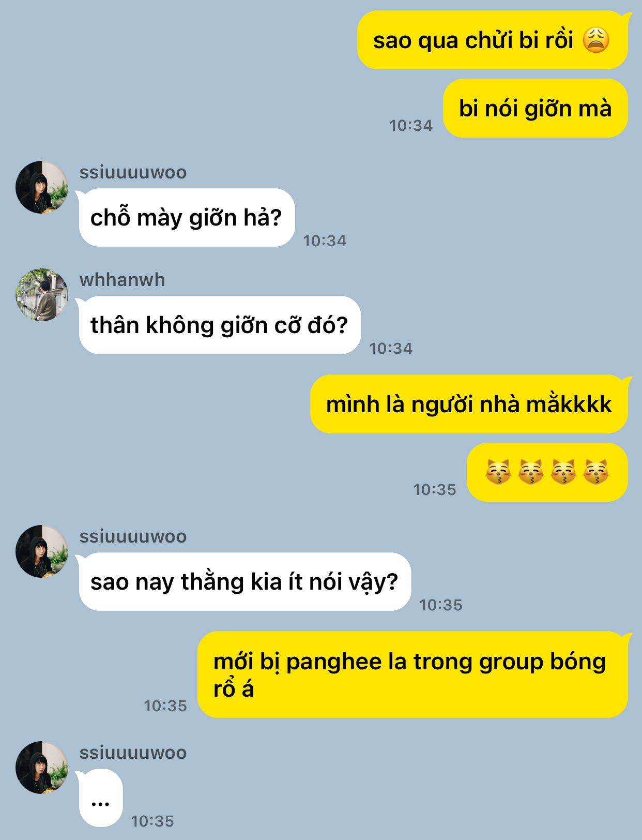Tap the weary face emoji in first message

pos(596,40)
